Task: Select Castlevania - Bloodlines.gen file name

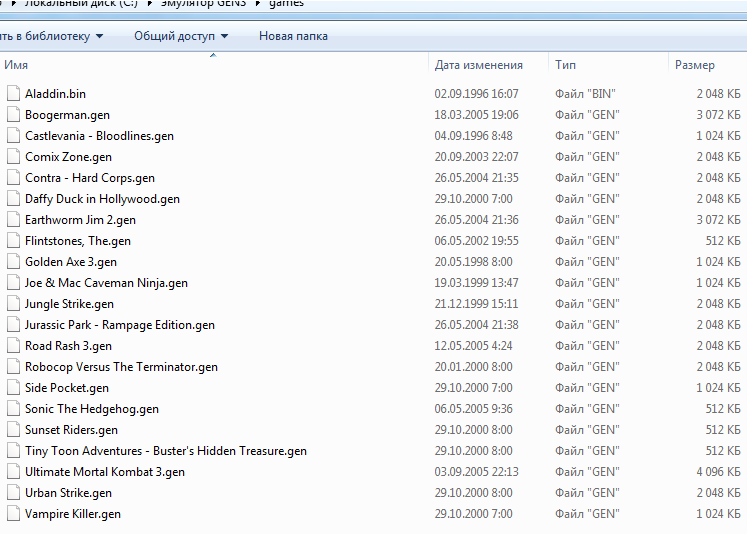Action: [x=99, y=136]
